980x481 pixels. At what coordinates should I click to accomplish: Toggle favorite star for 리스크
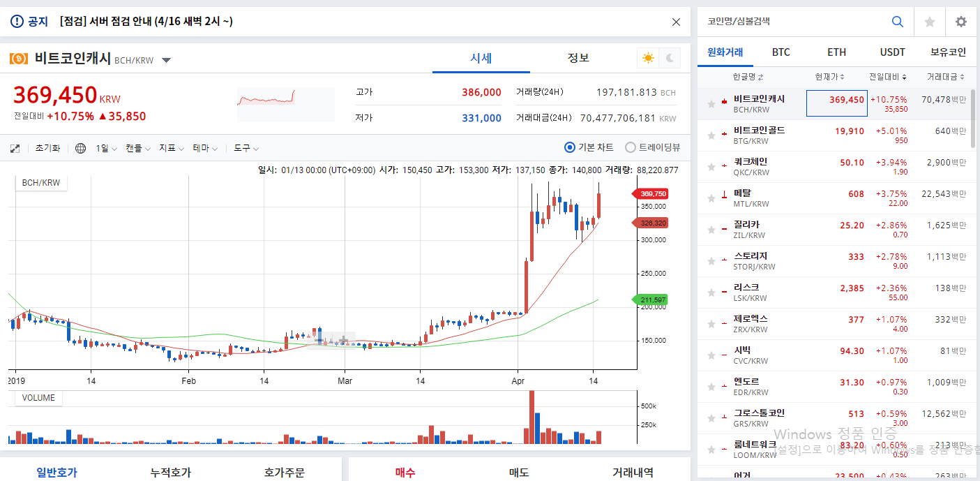tap(711, 293)
